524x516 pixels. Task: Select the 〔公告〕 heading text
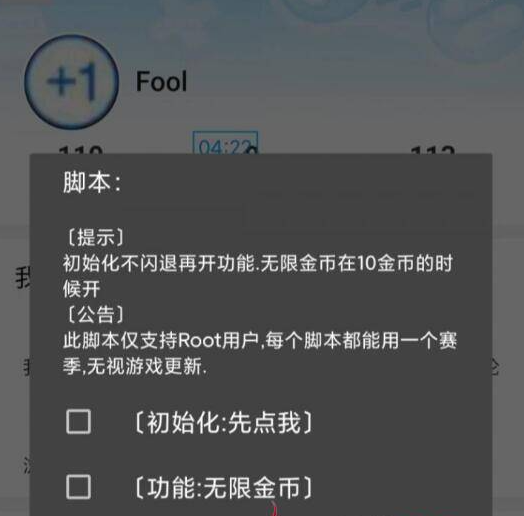96,314
